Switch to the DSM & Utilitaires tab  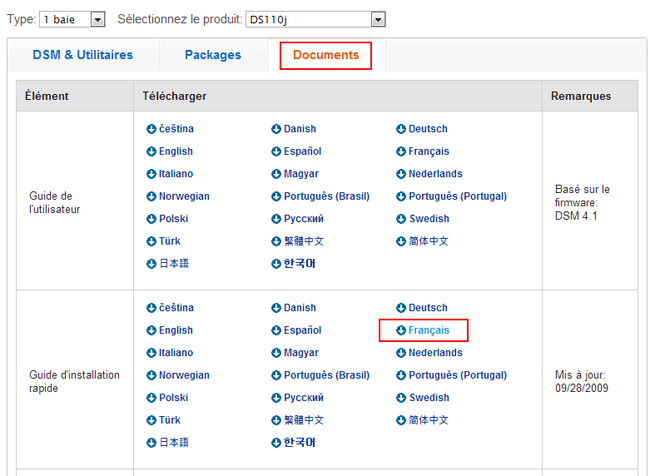[x=82, y=56]
